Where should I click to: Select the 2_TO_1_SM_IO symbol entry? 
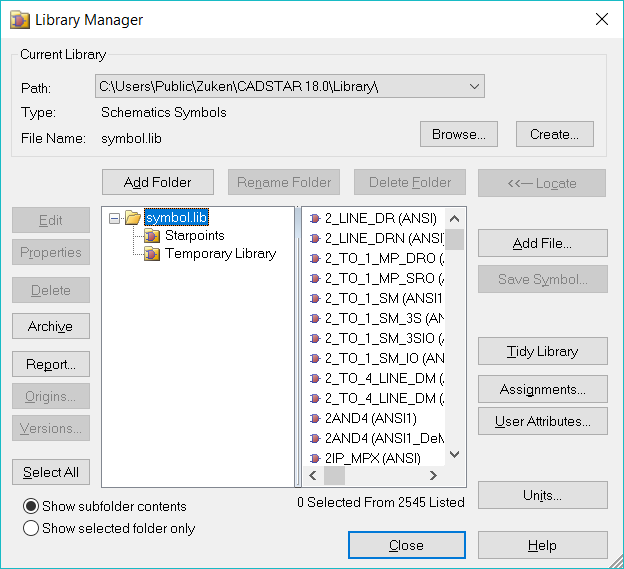[x=384, y=358]
